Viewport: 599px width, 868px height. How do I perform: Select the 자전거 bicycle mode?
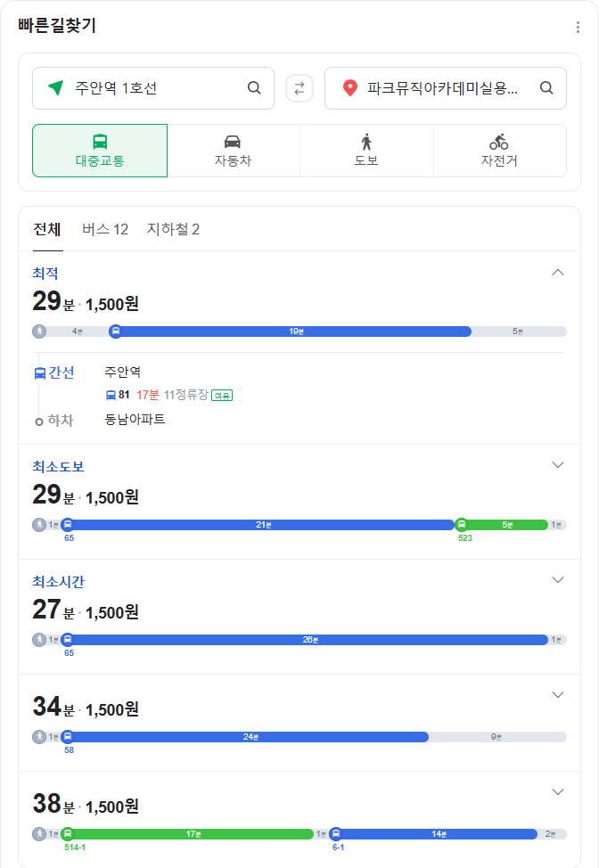pyautogui.click(x=499, y=151)
